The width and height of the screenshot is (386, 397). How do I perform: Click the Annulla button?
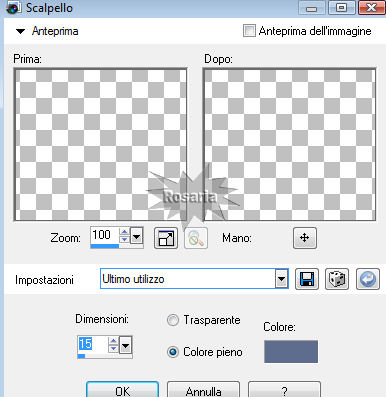[203, 390]
